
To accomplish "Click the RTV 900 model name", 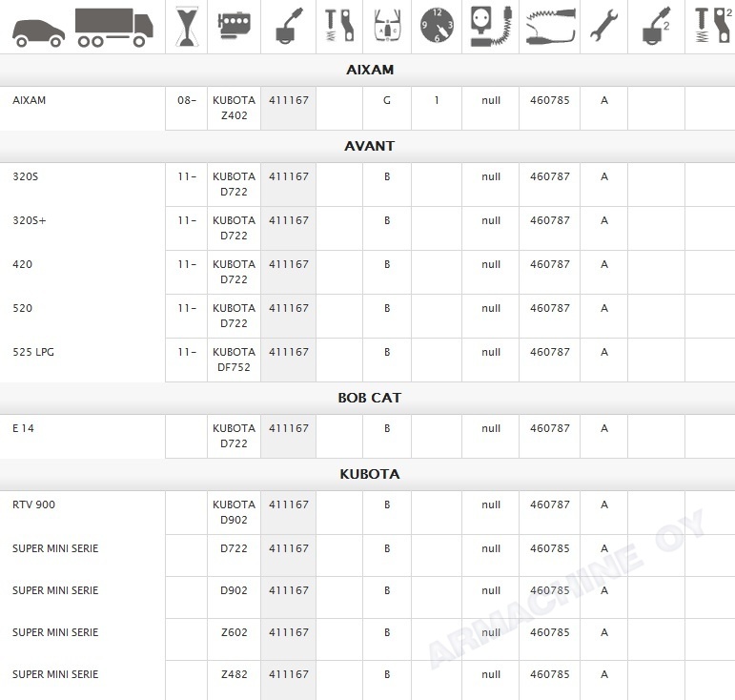I will (x=33, y=504).
